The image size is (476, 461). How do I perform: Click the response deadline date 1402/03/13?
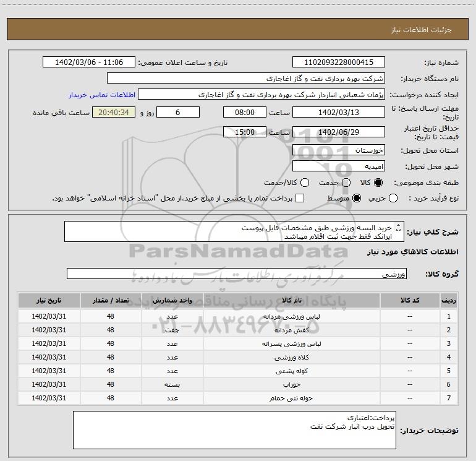pos(339,112)
